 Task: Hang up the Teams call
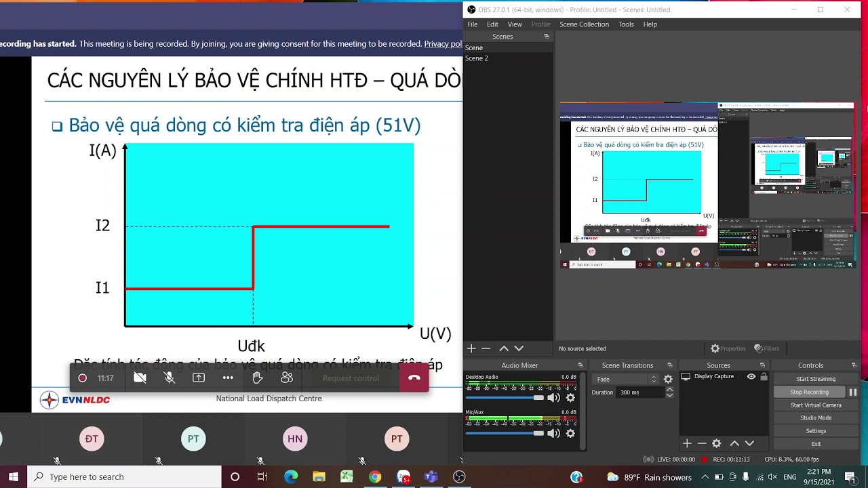(414, 378)
